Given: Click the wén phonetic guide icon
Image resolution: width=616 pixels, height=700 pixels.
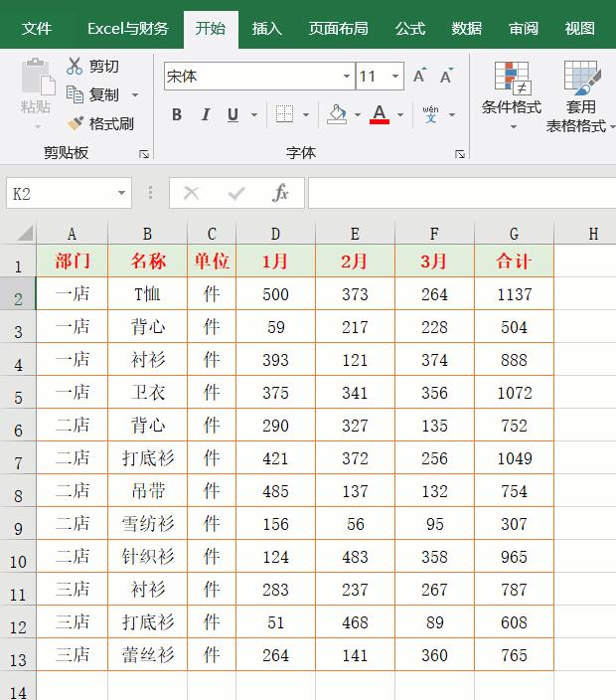Looking at the screenshot, I should [430, 114].
